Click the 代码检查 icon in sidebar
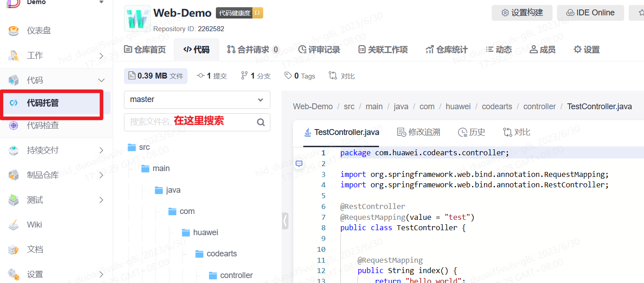 click(x=14, y=125)
